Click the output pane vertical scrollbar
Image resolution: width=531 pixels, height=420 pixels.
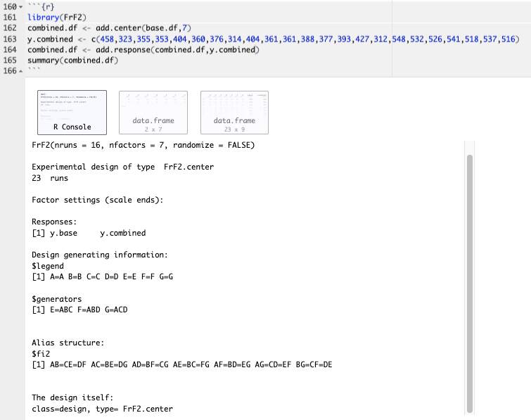coord(470,281)
